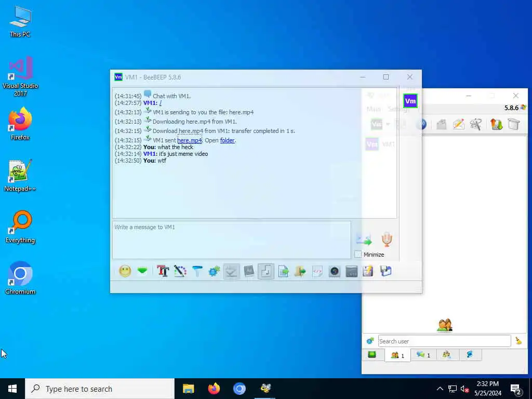532x399 pixels.
Task: Click the gray folder box icon in main toolbar
Action: click(x=441, y=125)
